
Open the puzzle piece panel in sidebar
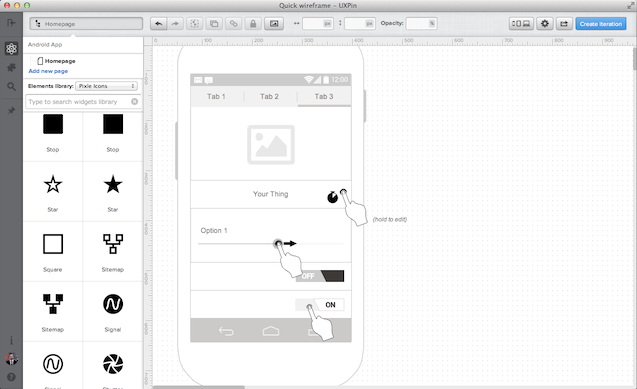[11, 67]
